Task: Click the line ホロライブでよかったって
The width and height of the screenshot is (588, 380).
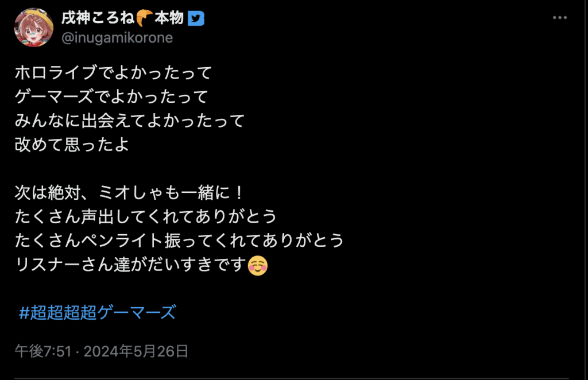Action: pyautogui.click(x=113, y=73)
